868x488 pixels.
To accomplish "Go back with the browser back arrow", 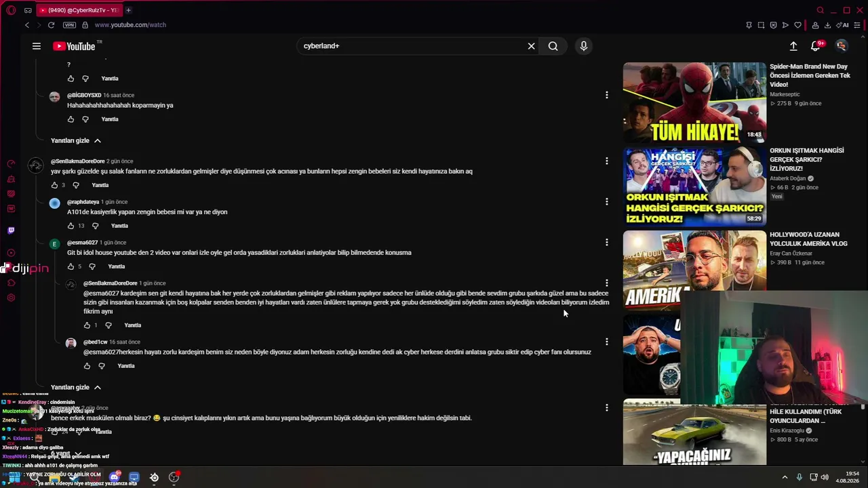I will point(27,25).
